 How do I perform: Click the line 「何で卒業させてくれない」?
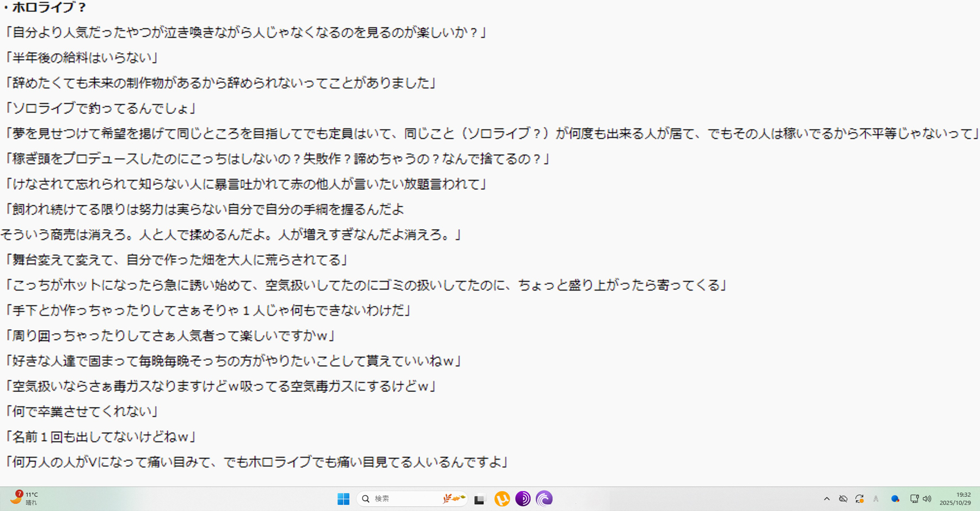tap(81, 411)
